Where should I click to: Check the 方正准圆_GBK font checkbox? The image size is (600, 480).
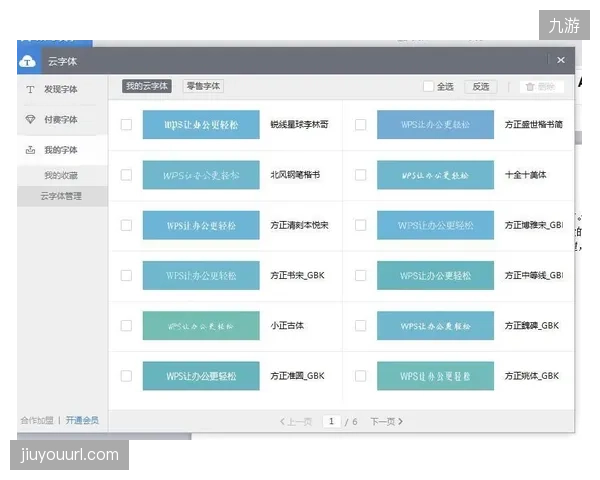pyautogui.click(x=126, y=376)
